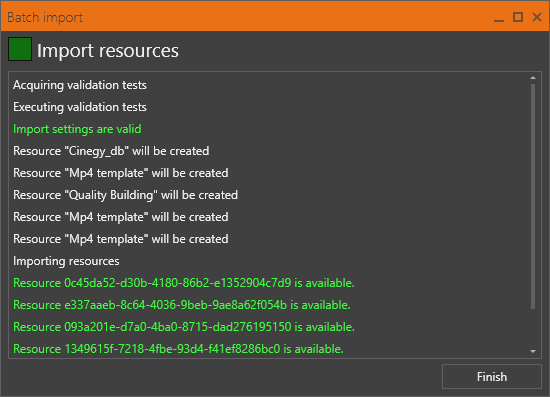Select resource 1349615f is available line
The width and height of the screenshot is (550, 397).
click(178, 349)
